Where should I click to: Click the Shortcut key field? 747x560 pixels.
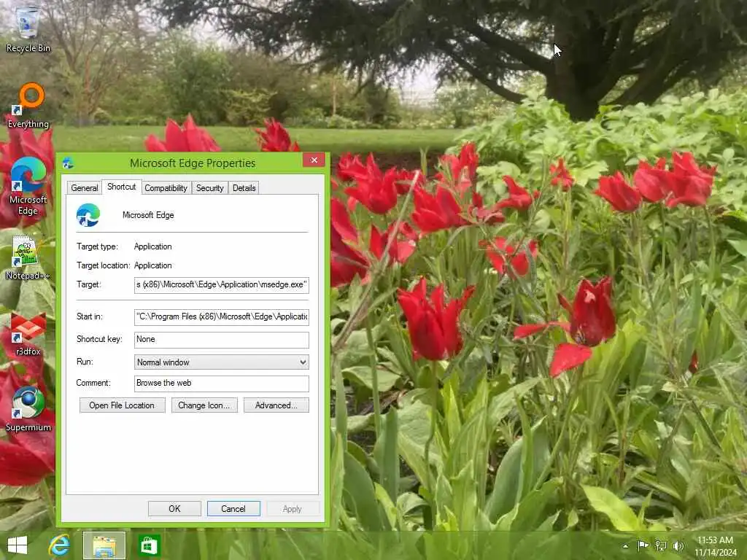coord(222,340)
